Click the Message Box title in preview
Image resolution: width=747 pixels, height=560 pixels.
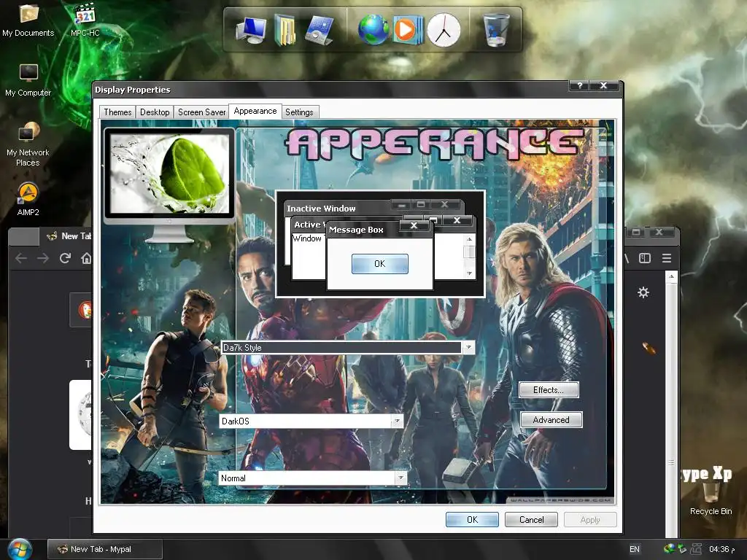pos(356,230)
